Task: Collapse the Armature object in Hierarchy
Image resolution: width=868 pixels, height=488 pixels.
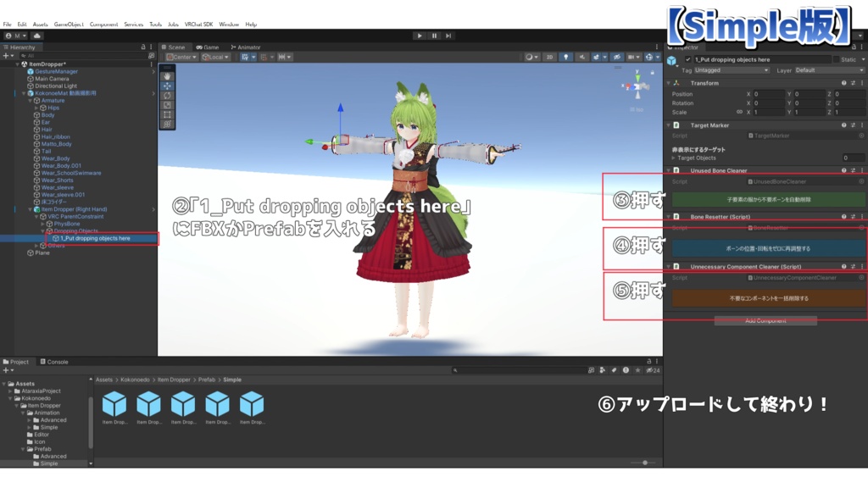Action: (x=30, y=101)
